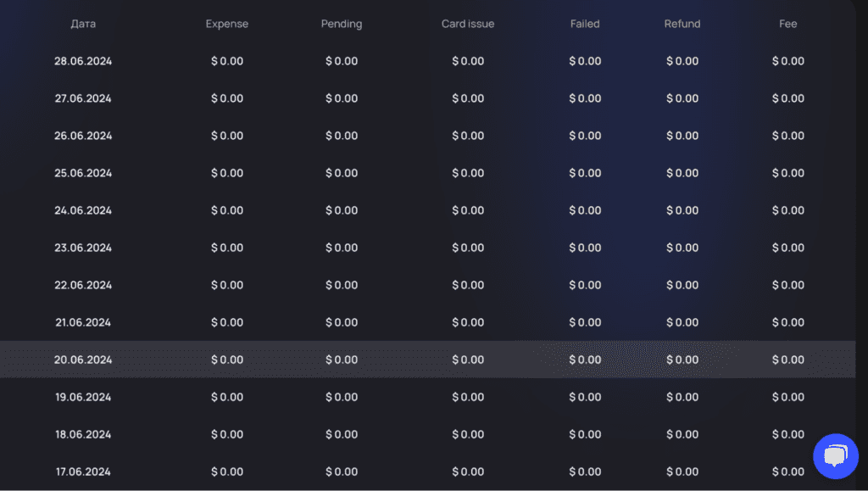The image size is (868, 491).
Task: Click Card issue amount for 25.06.2024
Action: pyautogui.click(x=468, y=173)
